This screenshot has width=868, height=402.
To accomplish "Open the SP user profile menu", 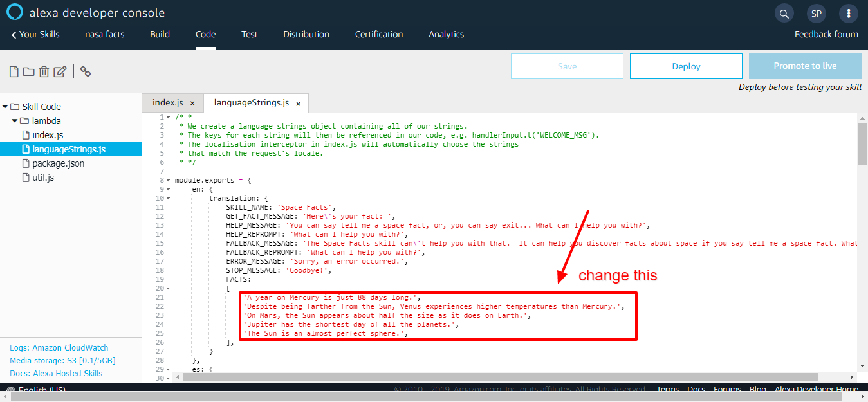I will coord(816,14).
